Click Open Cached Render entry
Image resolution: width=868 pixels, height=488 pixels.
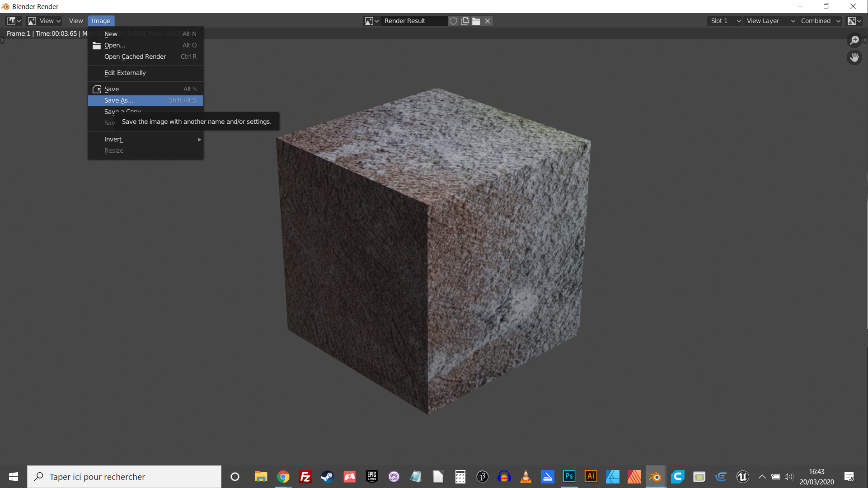[135, 56]
